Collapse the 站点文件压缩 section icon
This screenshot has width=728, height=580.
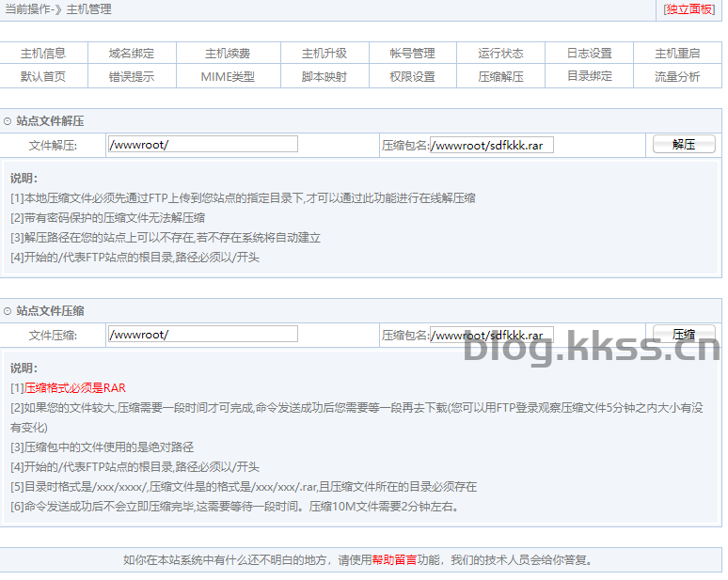[x=8, y=311]
